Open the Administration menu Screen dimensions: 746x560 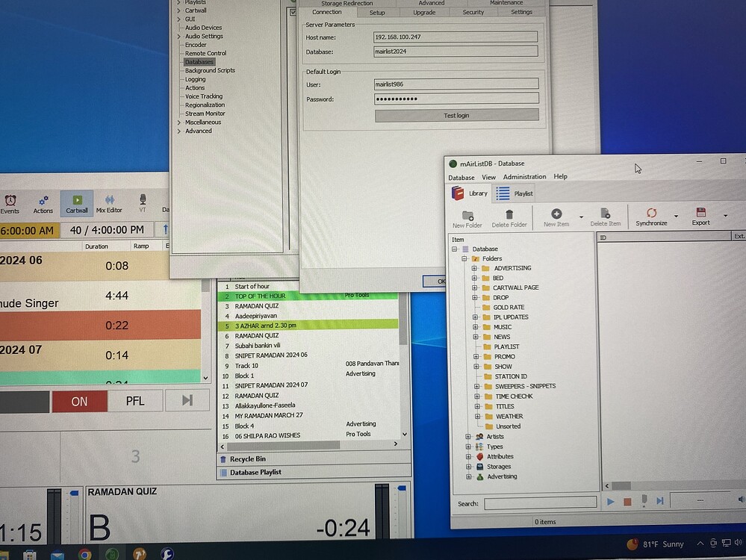coord(524,177)
